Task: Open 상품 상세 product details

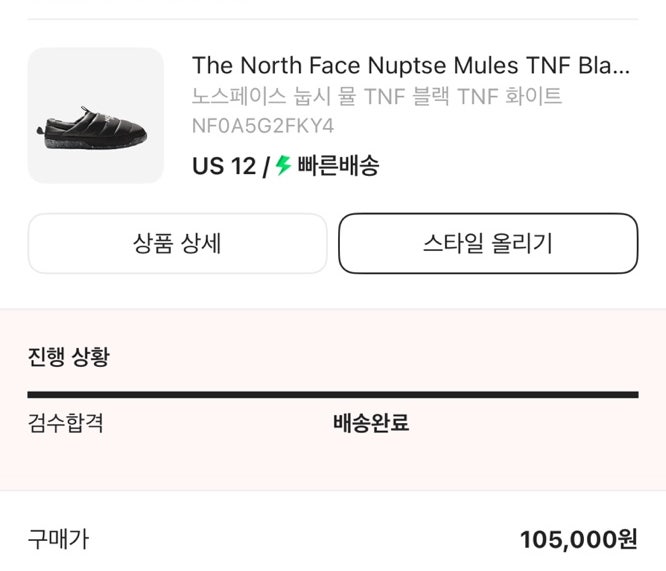Action: pos(177,243)
